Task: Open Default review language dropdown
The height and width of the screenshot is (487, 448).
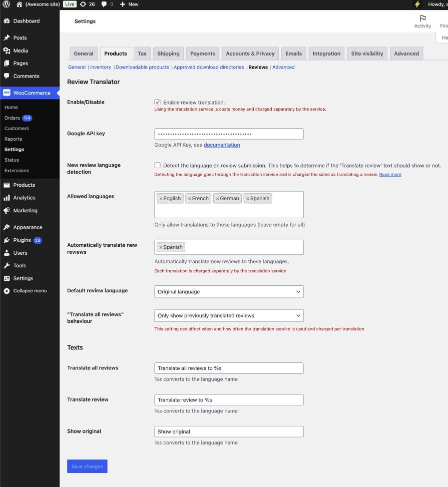Action: click(x=229, y=292)
